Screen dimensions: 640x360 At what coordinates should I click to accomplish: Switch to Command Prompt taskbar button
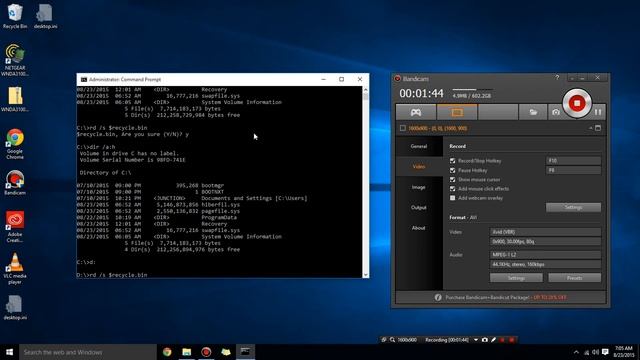pos(245,352)
